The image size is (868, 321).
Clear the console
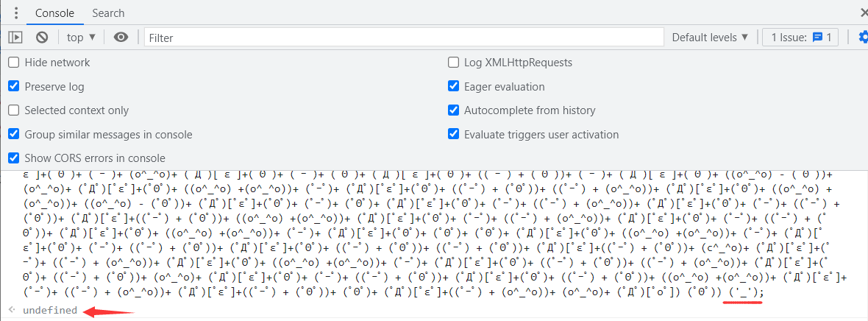(x=42, y=37)
